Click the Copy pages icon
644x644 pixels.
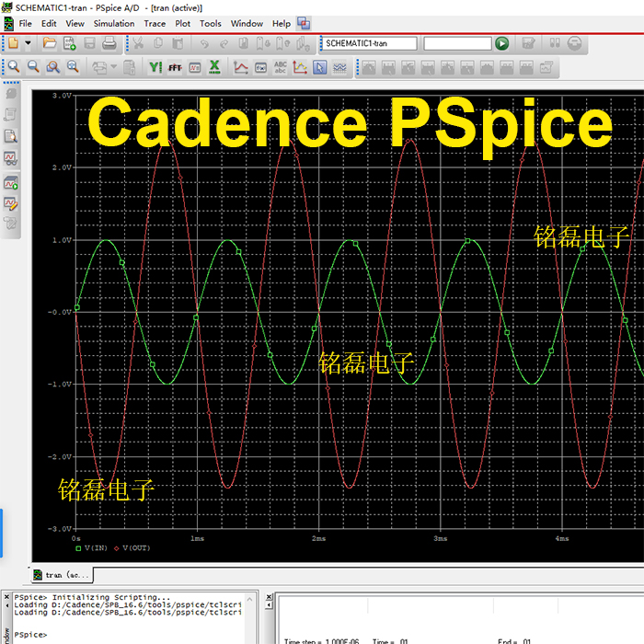[158, 43]
